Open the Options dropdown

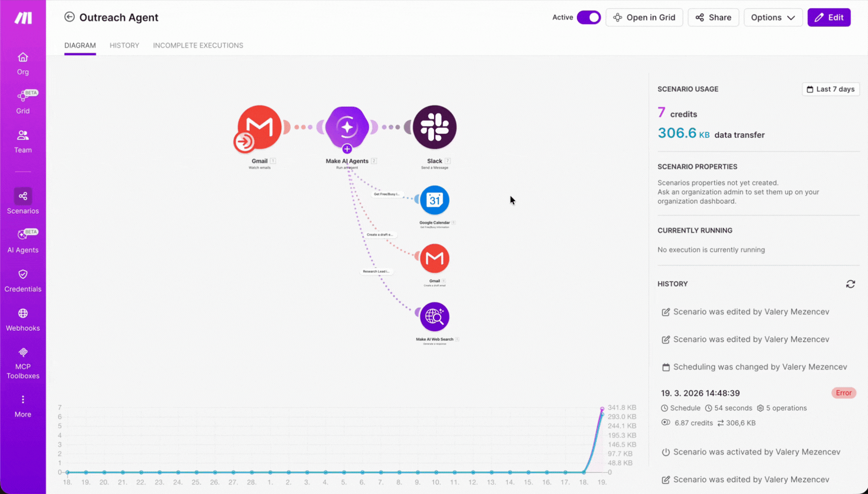pos(773,17)
